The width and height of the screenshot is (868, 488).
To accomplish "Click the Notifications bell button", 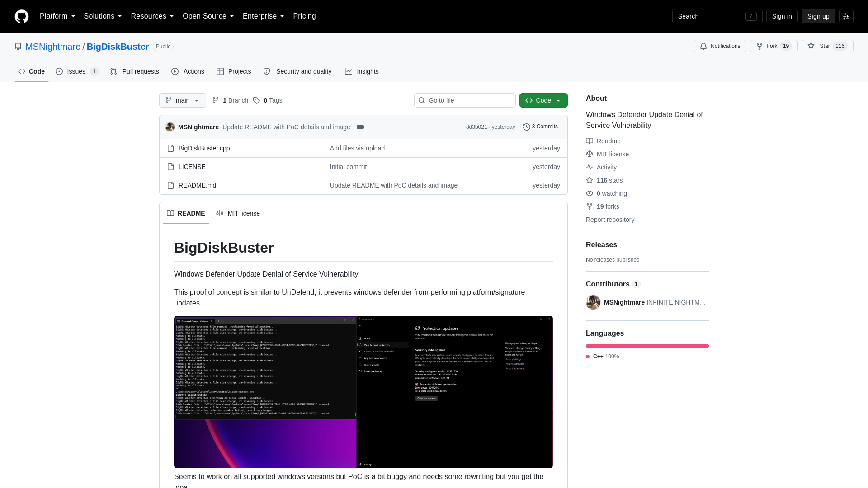I will click(720, 46).
